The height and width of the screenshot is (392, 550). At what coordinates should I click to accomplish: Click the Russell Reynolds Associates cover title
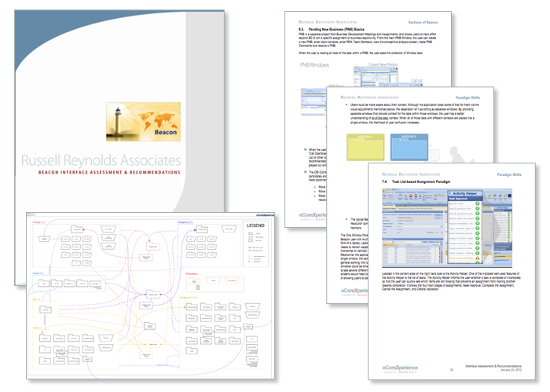pyautogui.click(x=101, y=160)
